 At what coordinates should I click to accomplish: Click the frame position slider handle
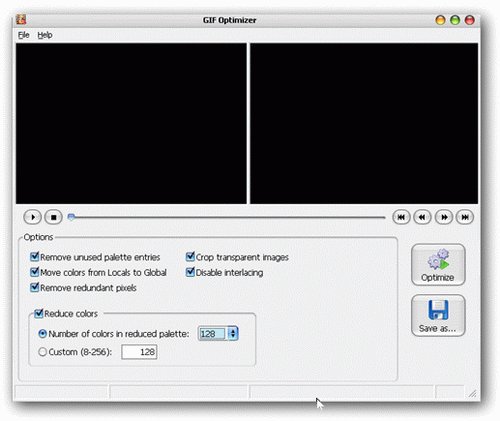(71, 217)
